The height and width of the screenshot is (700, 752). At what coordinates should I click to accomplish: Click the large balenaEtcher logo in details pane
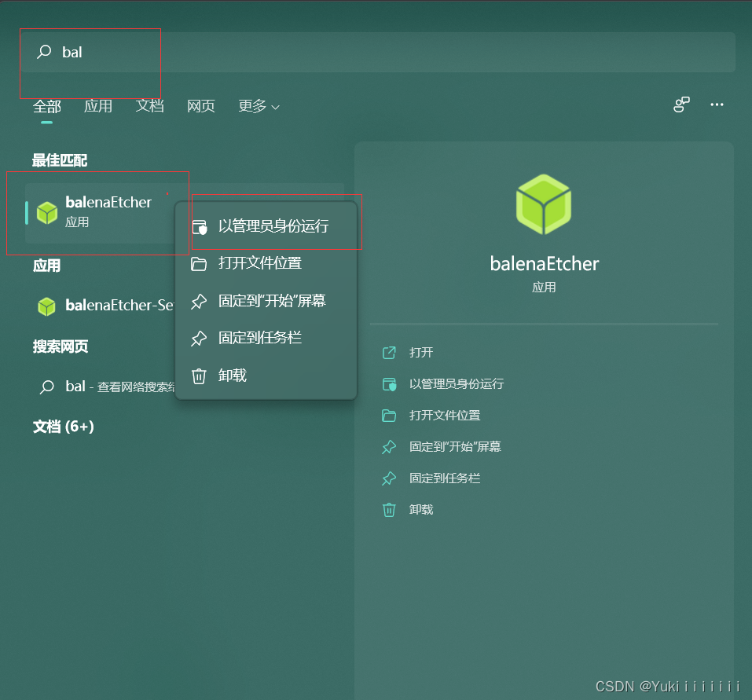click(x=544, y=204)
